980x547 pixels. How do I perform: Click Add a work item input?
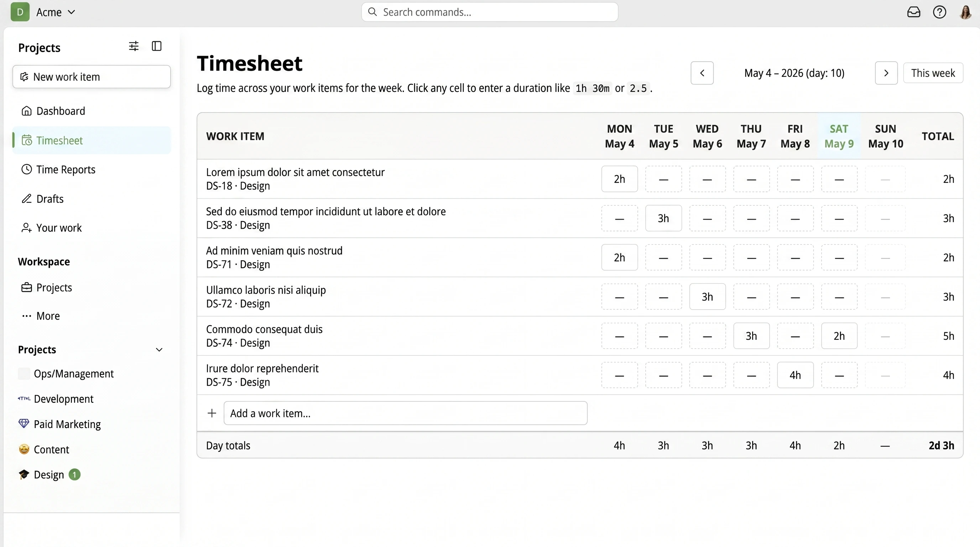[x=406, y=413]
